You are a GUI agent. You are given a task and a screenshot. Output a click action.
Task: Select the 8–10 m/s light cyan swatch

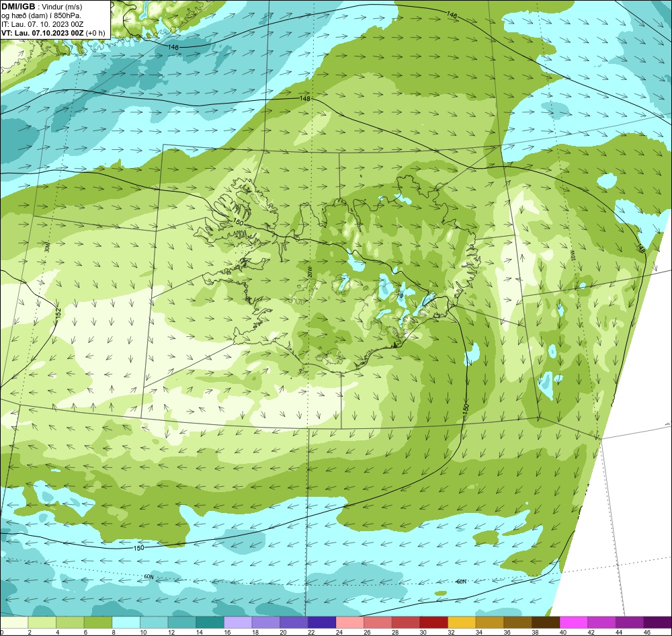(126, 622)
